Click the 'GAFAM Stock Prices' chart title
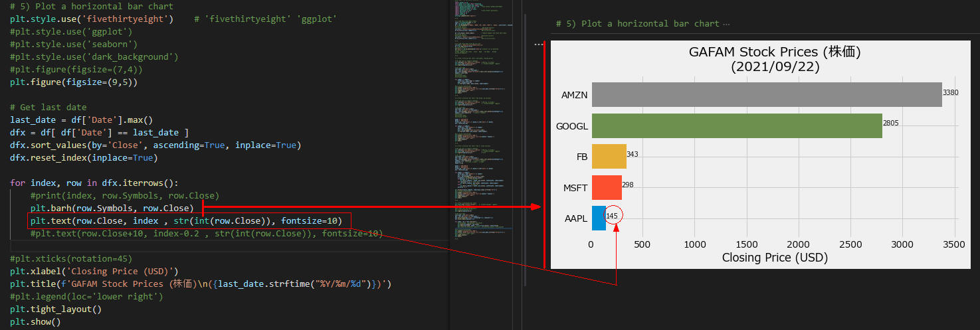 tap(775, 58)
